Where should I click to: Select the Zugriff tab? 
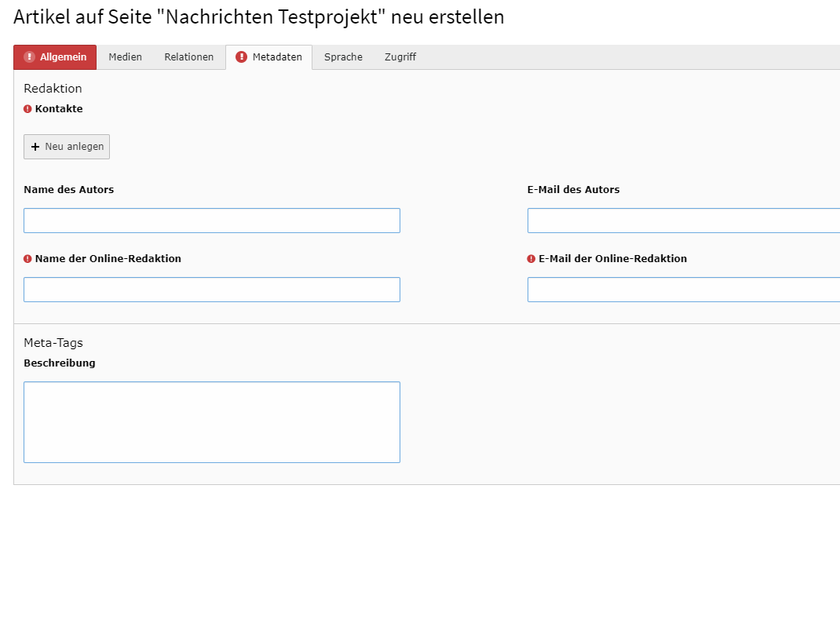pos(400,57)
